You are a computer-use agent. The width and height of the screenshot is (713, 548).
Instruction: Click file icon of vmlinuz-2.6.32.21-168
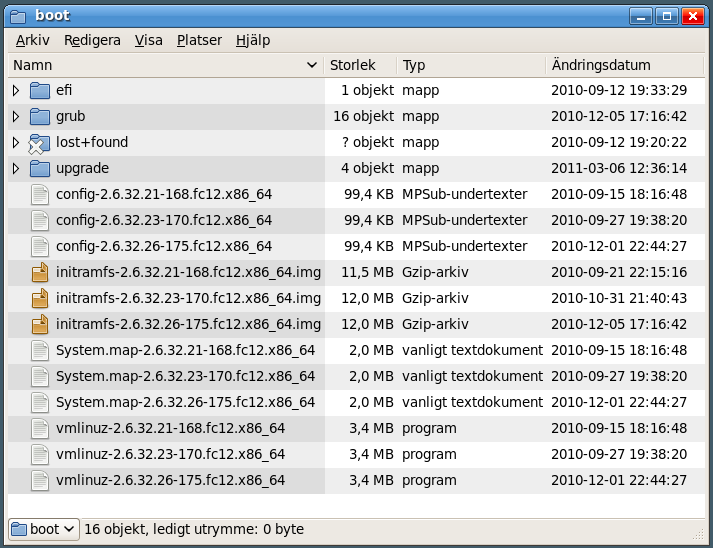tap(40, 428)
